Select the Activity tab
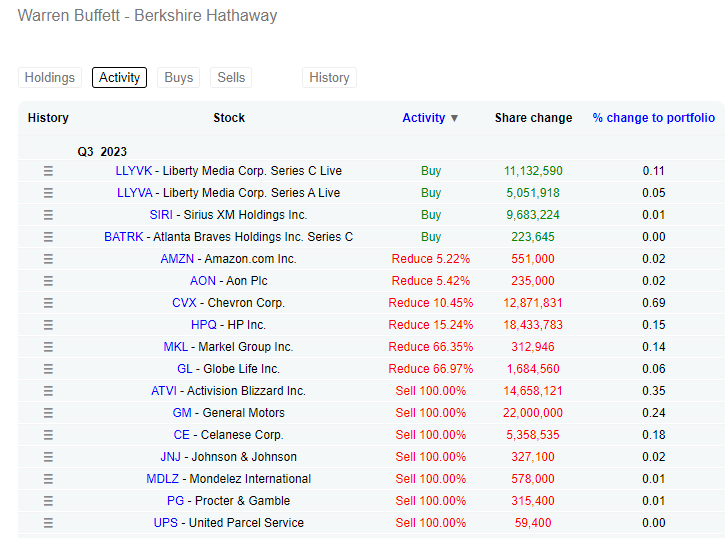Screen dimensions: 728x538 (x=119, y=78)
